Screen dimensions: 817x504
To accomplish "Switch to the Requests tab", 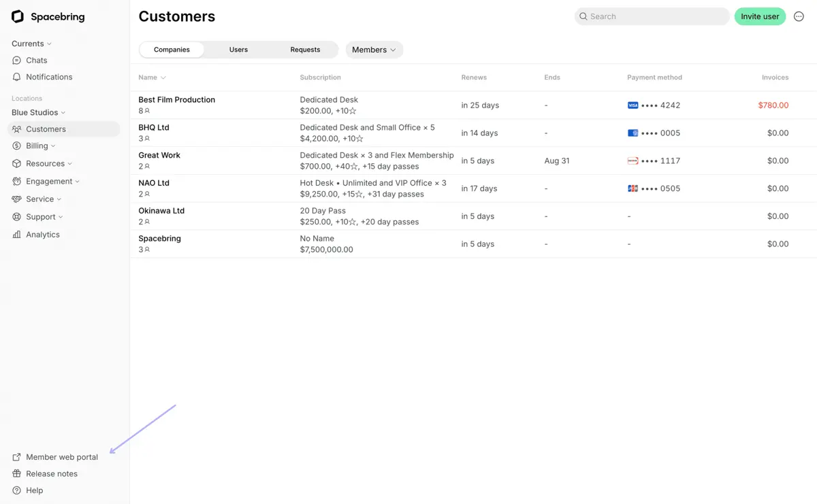I will [305, 50].
